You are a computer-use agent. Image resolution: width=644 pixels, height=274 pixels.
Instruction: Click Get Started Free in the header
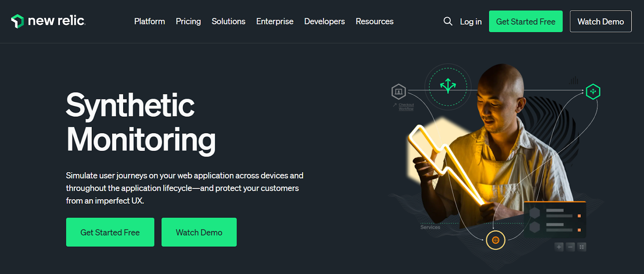(525, 22)
